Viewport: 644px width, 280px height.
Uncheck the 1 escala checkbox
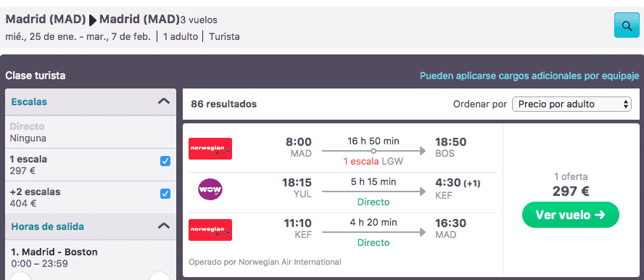coord(165,161)
